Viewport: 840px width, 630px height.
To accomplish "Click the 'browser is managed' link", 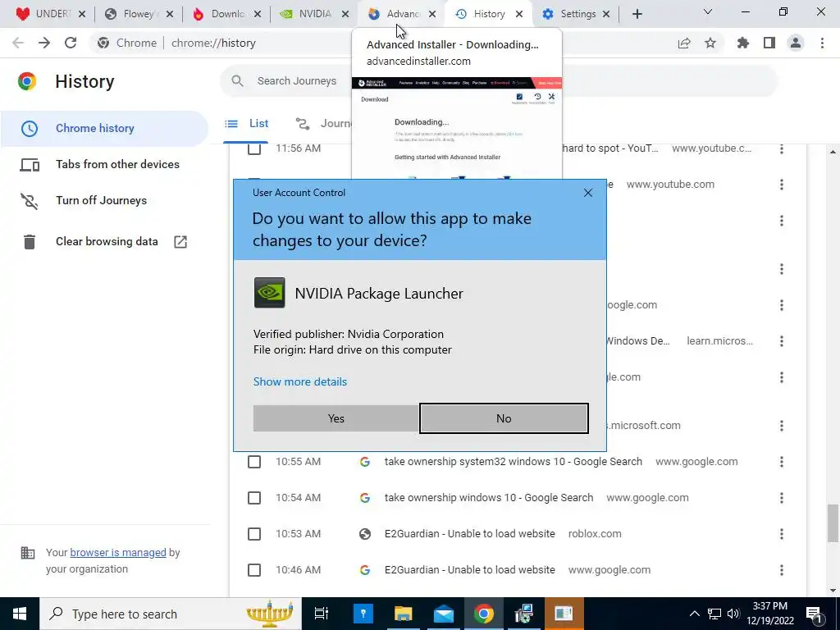I will (x=118, y=553).
